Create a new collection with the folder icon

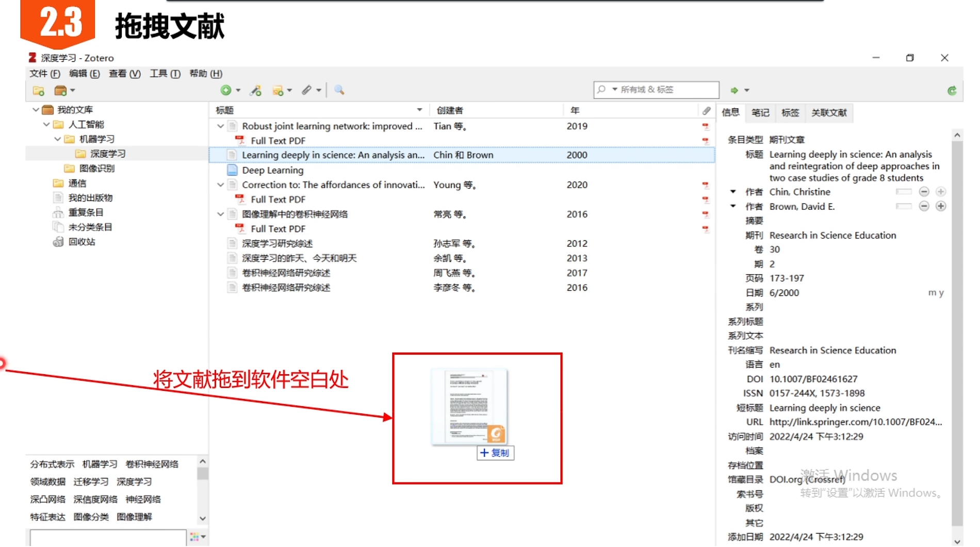coord(38,90)
